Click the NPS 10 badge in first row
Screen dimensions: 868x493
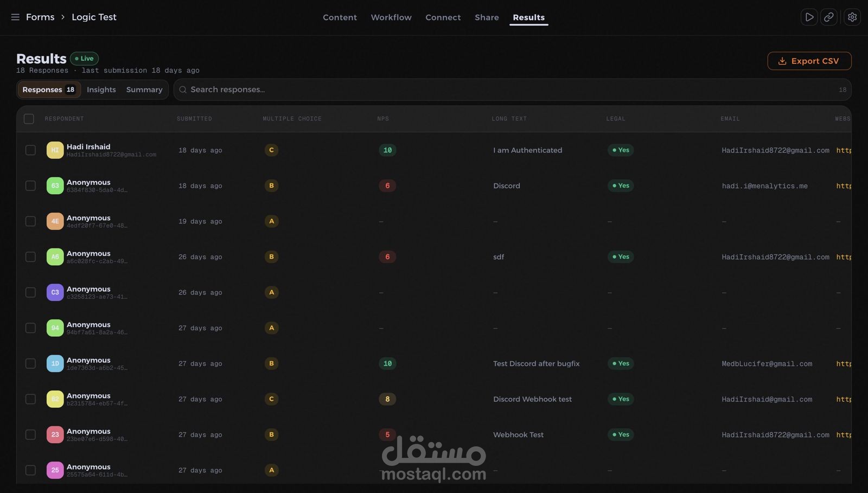[x=387, y=150]
